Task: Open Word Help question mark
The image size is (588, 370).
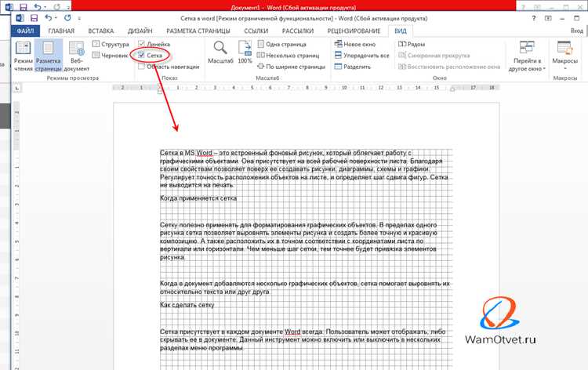Action: click(534, 18)
